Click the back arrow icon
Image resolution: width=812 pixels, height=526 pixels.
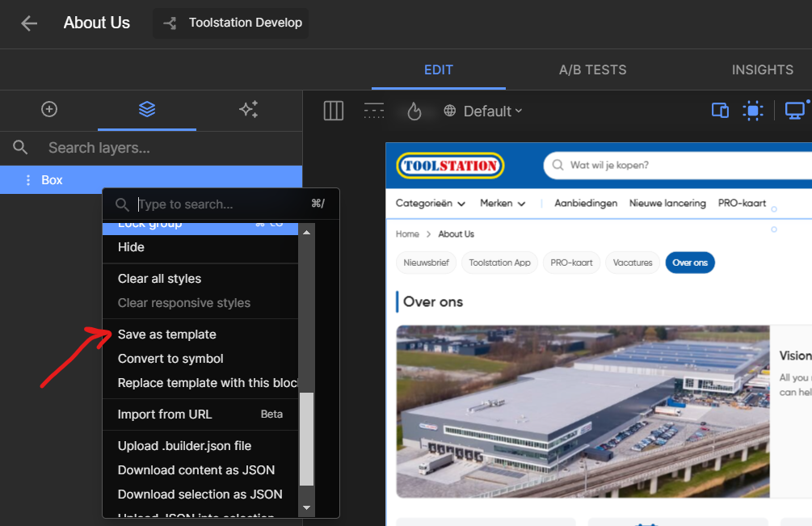tap(29, 23)
